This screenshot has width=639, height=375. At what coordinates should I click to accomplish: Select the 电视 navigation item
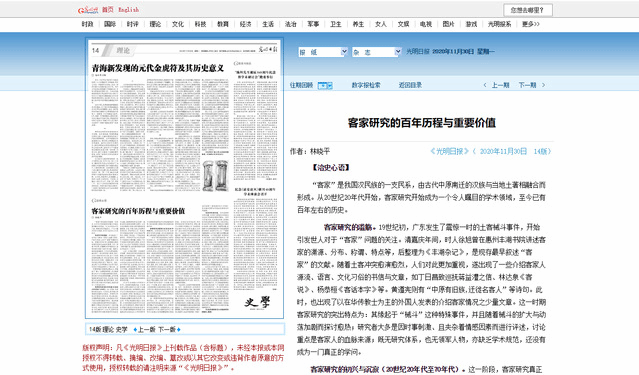pos(426,24)
